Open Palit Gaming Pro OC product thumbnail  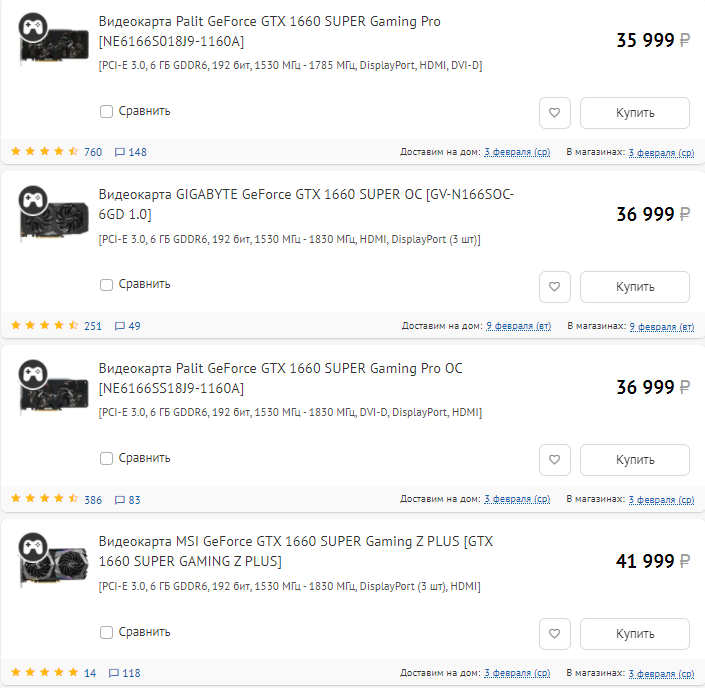point(48,387)
